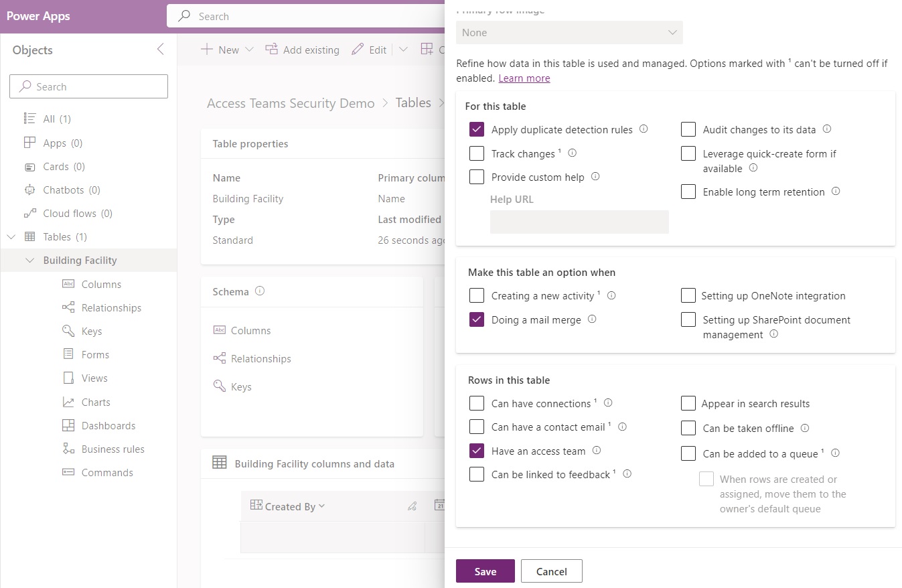
Task: Enable Track changes for this table
Action: point(477,153)
